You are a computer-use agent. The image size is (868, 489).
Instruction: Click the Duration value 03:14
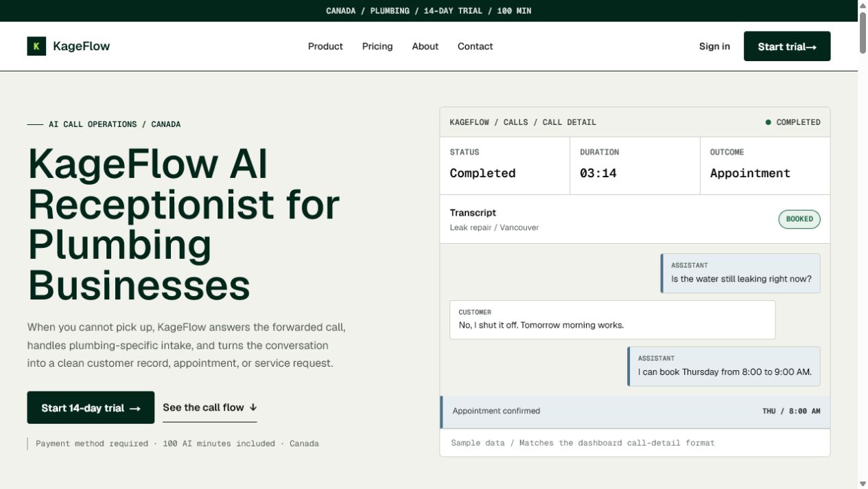(x=598, y=173)
